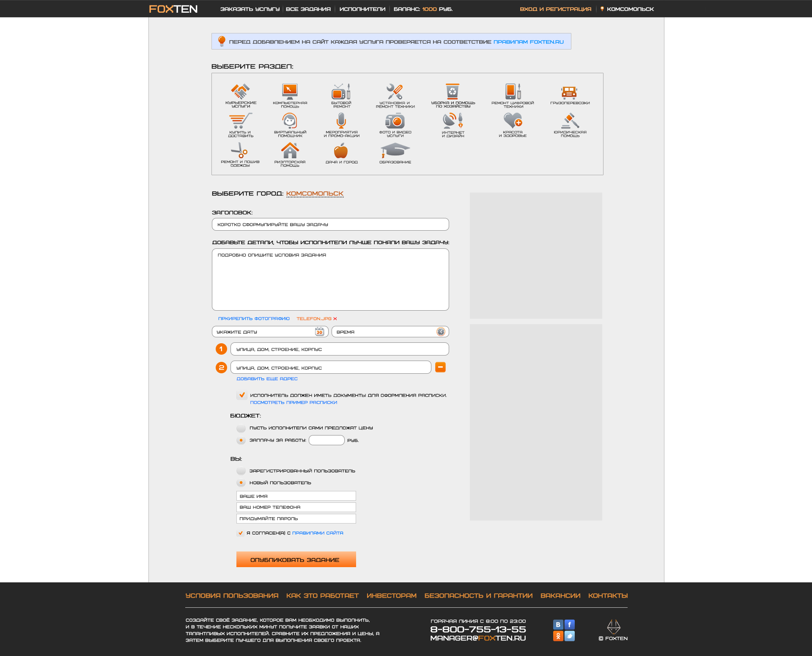Choose the Education graduation cap icon
The width and height of the screenshot is (812, 656).
click(395, 151)
